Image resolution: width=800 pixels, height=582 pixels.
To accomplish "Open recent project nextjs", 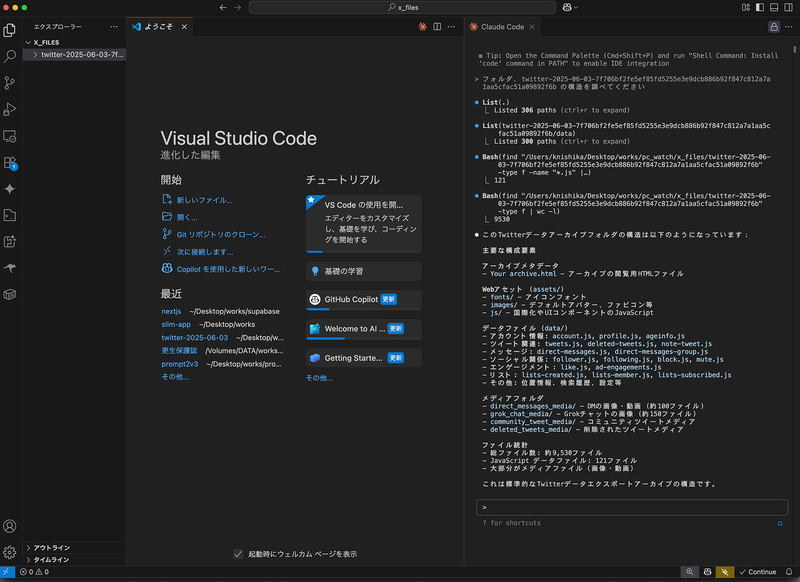I will coord(171,311).
